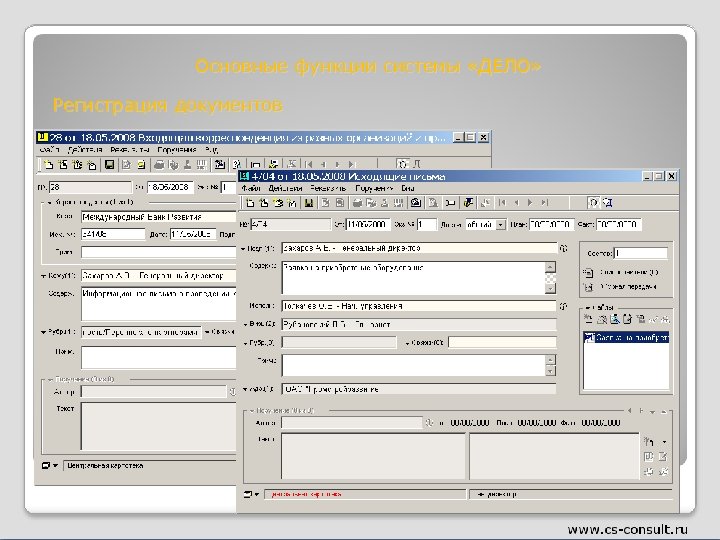Click Журнал передачи link

629,287
